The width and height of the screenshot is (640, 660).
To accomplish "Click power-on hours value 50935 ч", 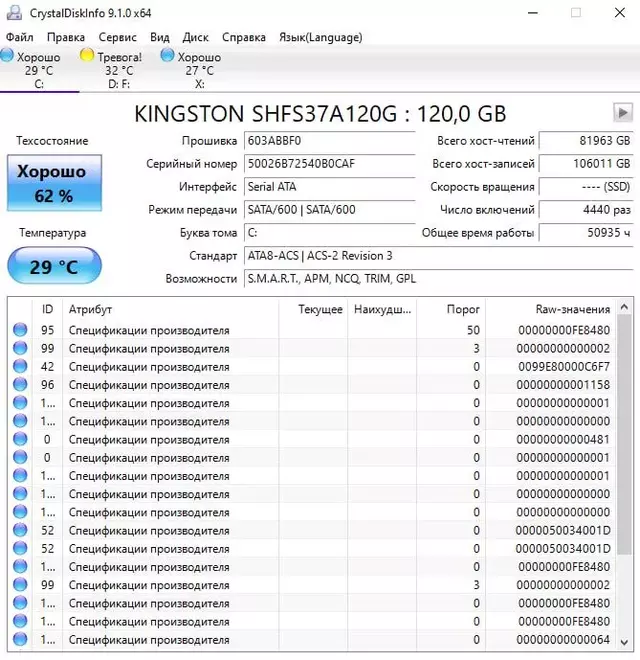I will point(586,233).
